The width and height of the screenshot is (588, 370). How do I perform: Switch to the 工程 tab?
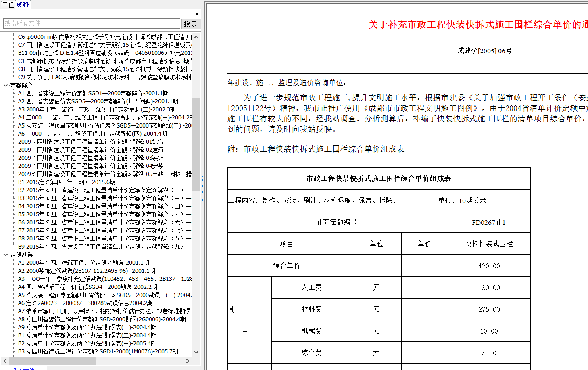click(x=8, y=5)
